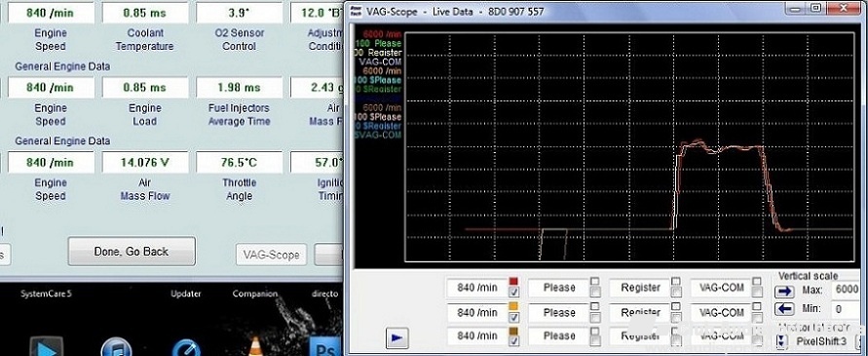Open the QuickTime desktop icon
Image resolution: width=868 pixels, height=356 pixels.
[186, 347]
